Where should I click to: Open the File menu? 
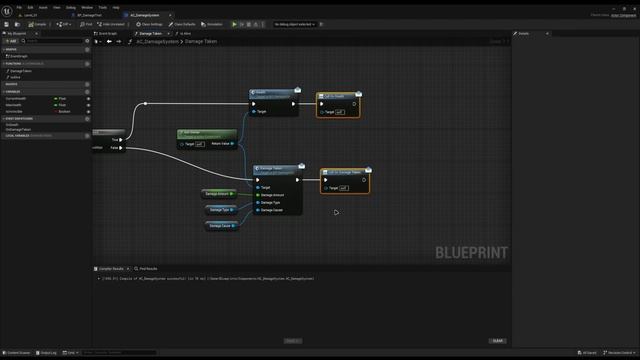[19, 7]
